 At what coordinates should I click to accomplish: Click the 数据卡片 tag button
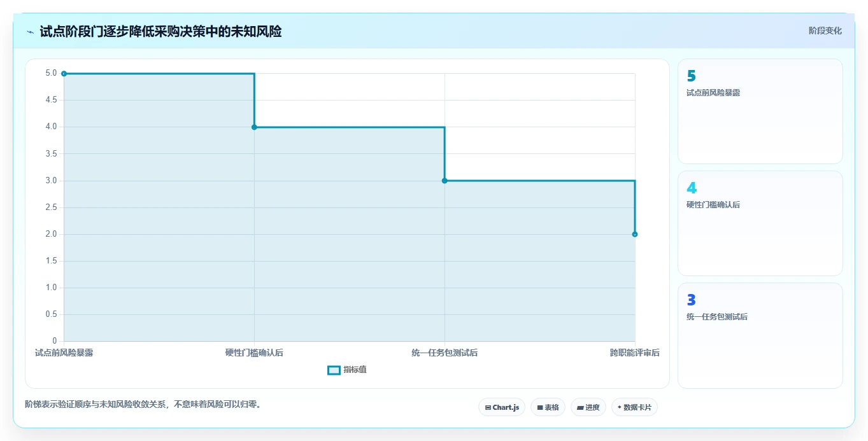pos(634,407)
